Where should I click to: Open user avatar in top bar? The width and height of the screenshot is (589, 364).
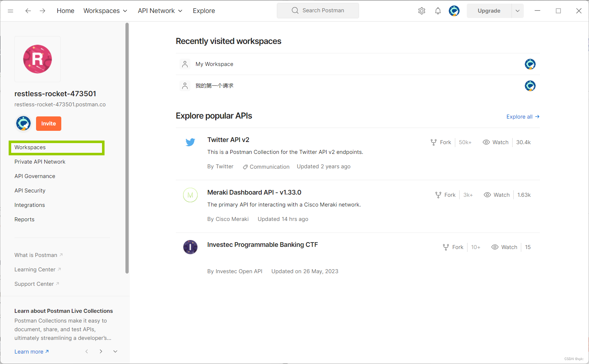pyautogui.click(x=454, y=11)
